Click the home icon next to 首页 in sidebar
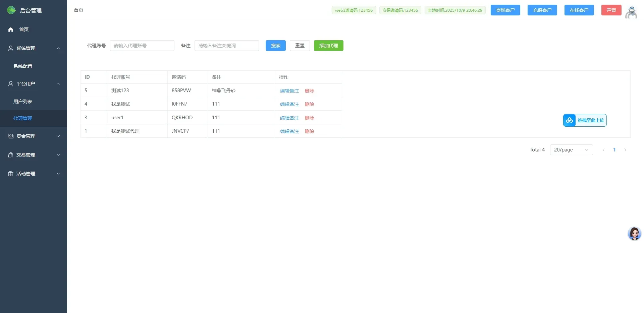Viewport: 644px width, 313px height. click(11, 29)
